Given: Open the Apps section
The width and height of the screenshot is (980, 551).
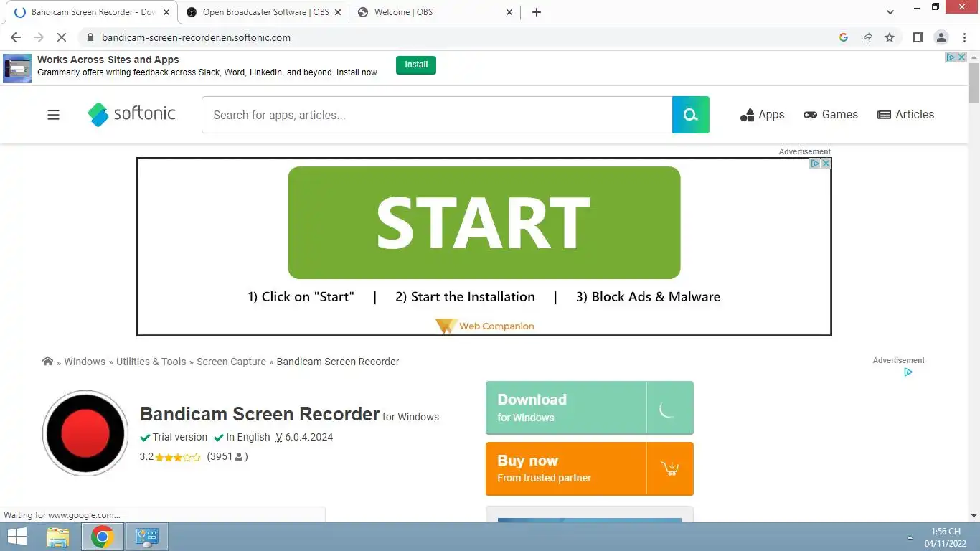Looking at the screenshot, I should click(763, 115).
